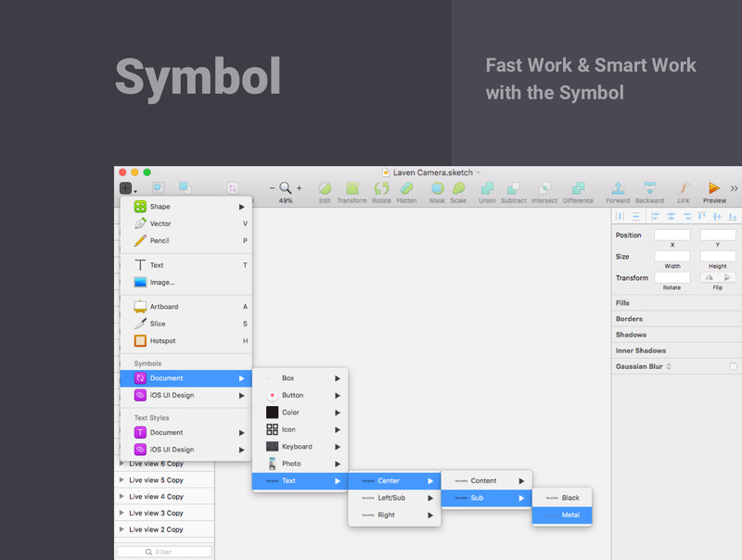
Task: Move the layer Forward
Action: pos(618,188)
